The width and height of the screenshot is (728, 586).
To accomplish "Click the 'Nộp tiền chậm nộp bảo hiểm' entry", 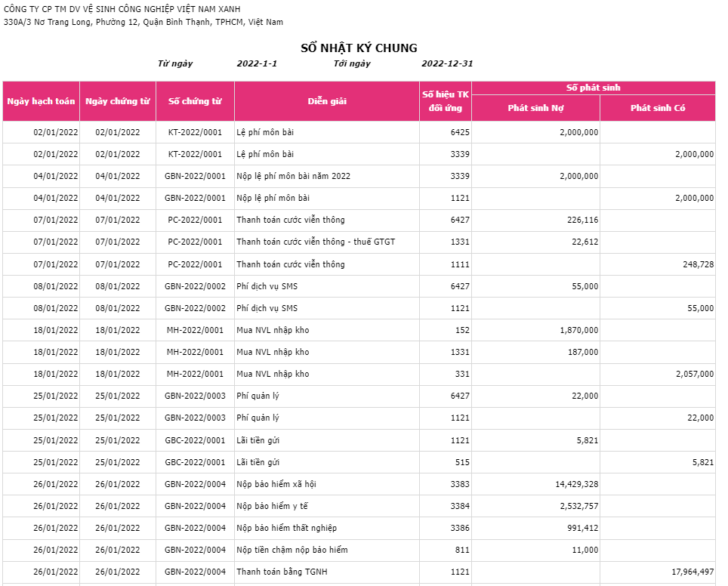I will click(292, 550).
